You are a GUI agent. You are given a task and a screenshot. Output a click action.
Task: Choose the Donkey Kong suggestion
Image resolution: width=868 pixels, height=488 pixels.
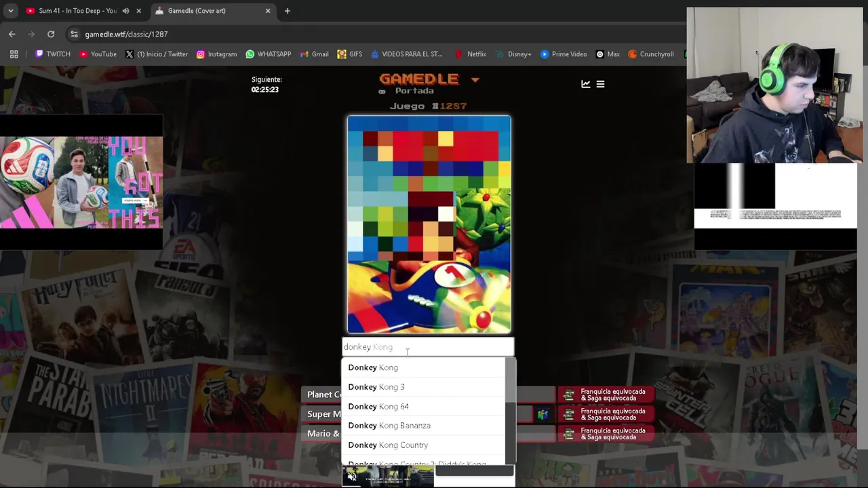point(423,367)
